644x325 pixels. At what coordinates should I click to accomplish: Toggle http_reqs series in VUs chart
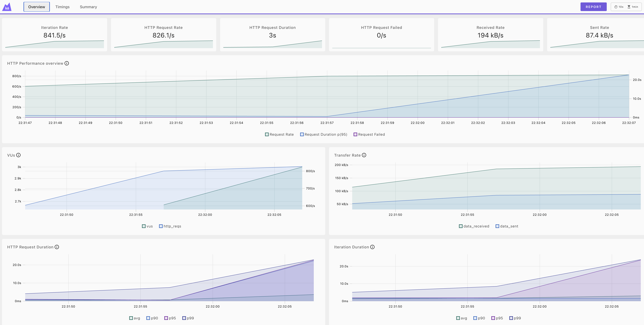coord(170,226)
